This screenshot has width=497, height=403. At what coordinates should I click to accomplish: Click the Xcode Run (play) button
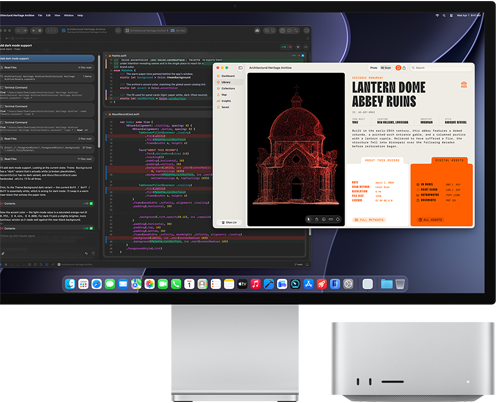pyautogui.click(x=33, y=30)
